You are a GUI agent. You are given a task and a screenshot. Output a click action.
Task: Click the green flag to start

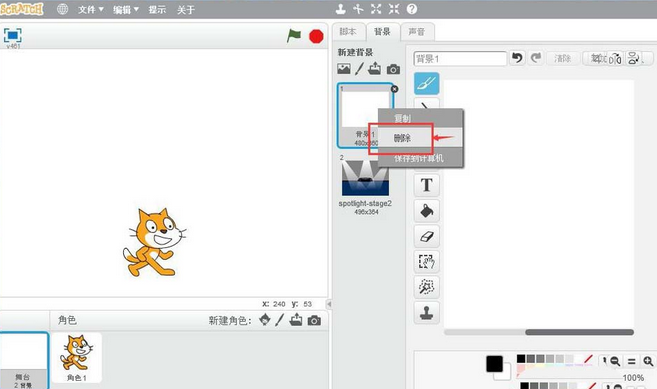[294, 36]
